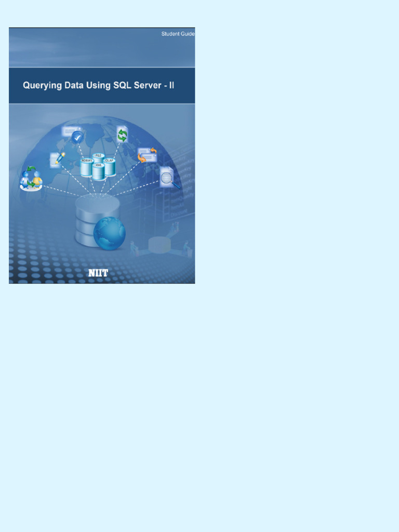Click the document with blue checkmark icon
The width and height of the screenshot is (399, 532).
73,135
